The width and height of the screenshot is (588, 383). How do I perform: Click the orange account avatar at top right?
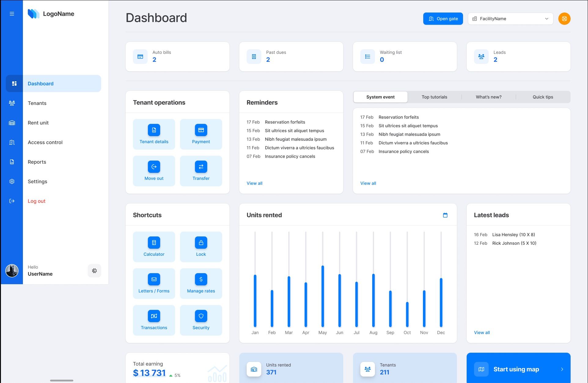pyautogui.click(x=564, y=19)
